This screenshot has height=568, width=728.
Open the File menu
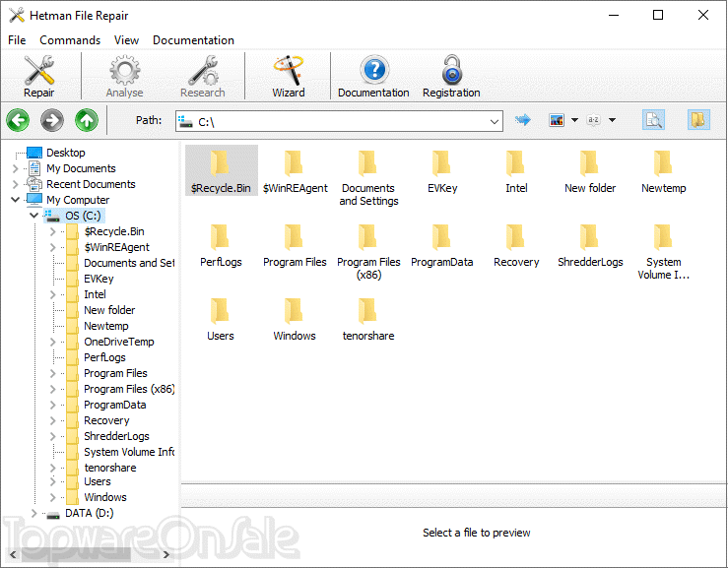click(17, 40)
